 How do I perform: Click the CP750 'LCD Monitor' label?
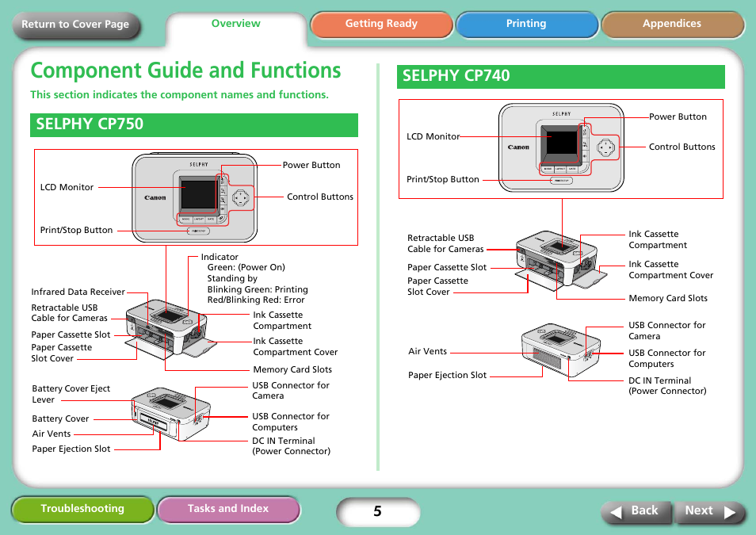pos(67,187)
